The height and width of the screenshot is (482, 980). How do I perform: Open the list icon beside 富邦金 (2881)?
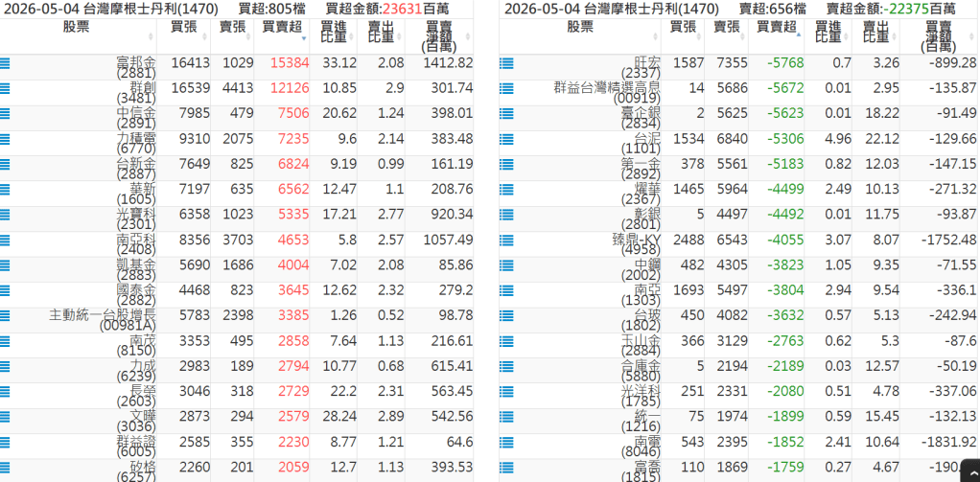[5, 63]
